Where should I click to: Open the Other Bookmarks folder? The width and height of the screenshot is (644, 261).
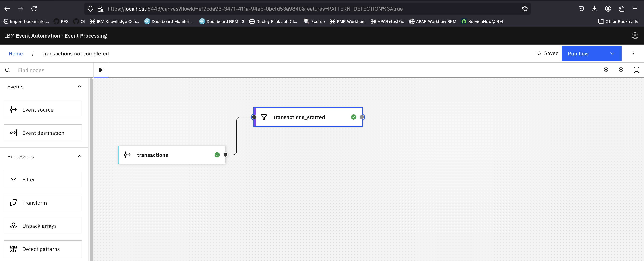(619, 21)
